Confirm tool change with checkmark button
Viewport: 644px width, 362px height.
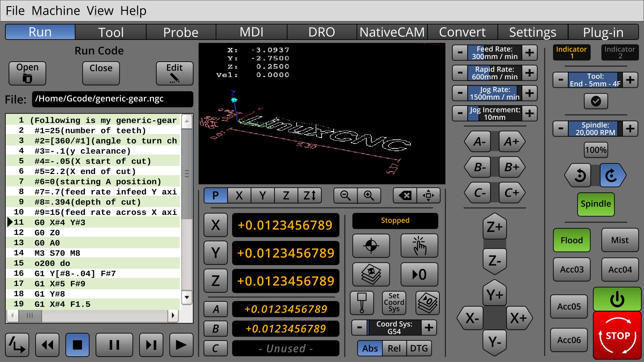(x=596, y=101)
